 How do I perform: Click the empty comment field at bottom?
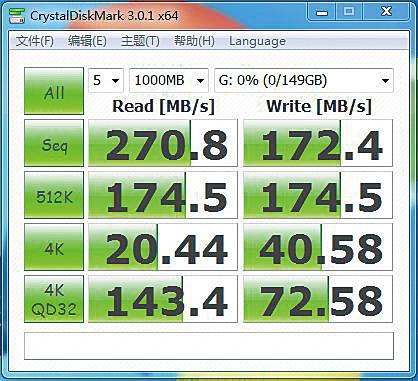coord(209,346)
